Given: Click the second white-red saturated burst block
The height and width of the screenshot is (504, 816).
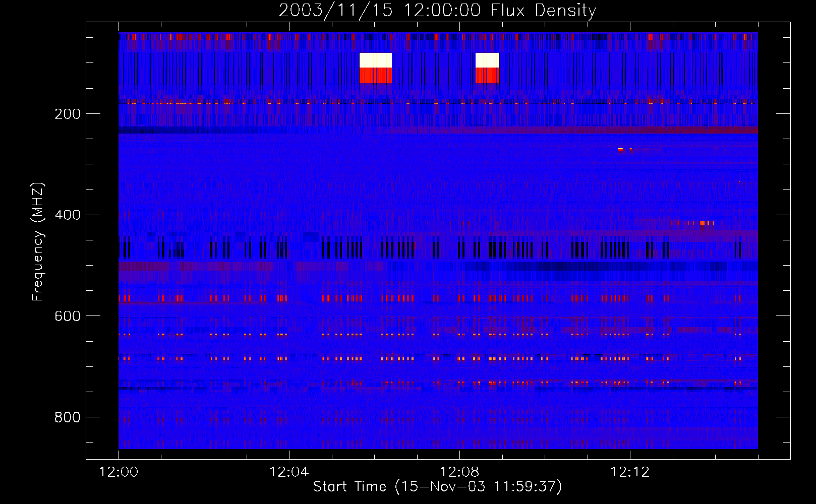Looking at the screenshot, I should tap(487, 68).
